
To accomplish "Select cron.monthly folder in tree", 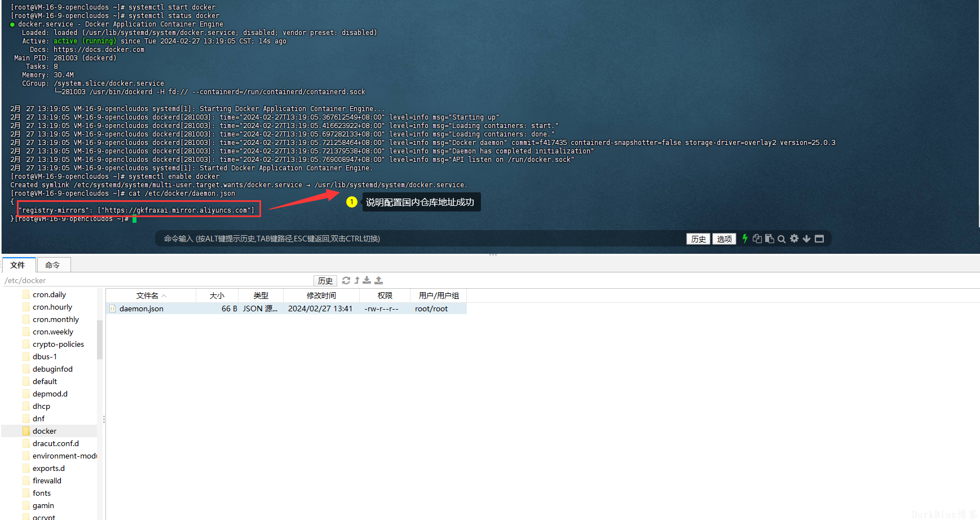I will pos(56,319).
